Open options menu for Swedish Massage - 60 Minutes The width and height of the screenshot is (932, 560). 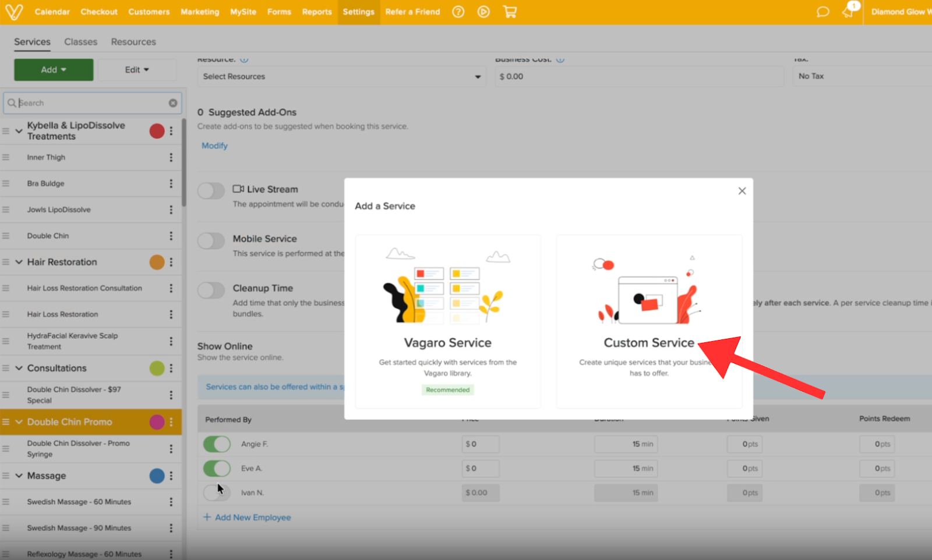click(x=171, y=502)
